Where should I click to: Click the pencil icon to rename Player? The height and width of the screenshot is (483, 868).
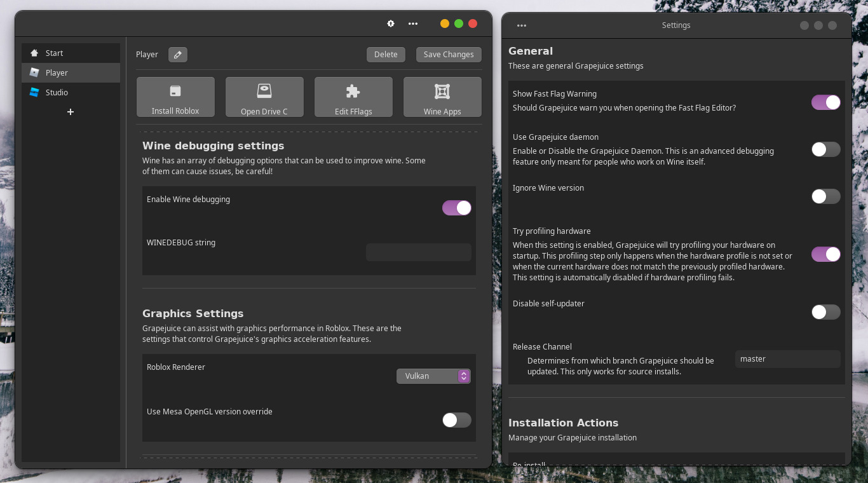177,55
